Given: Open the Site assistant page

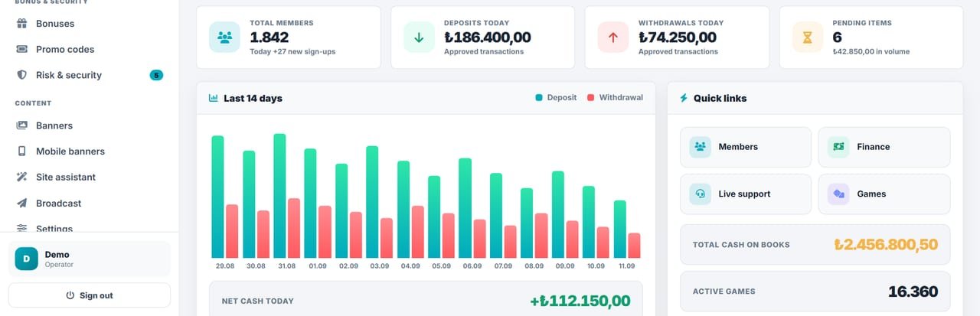Looking at the screenshot, I should [x=89, y=177].
